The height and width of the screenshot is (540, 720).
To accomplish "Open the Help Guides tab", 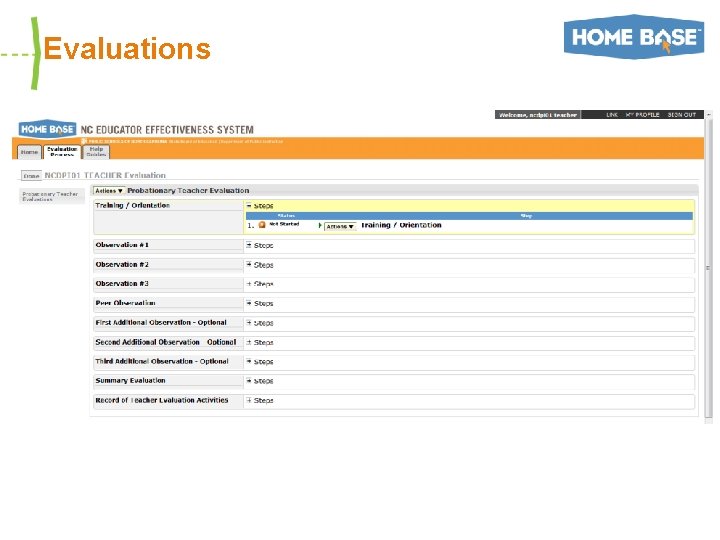I will pos(96,152).
